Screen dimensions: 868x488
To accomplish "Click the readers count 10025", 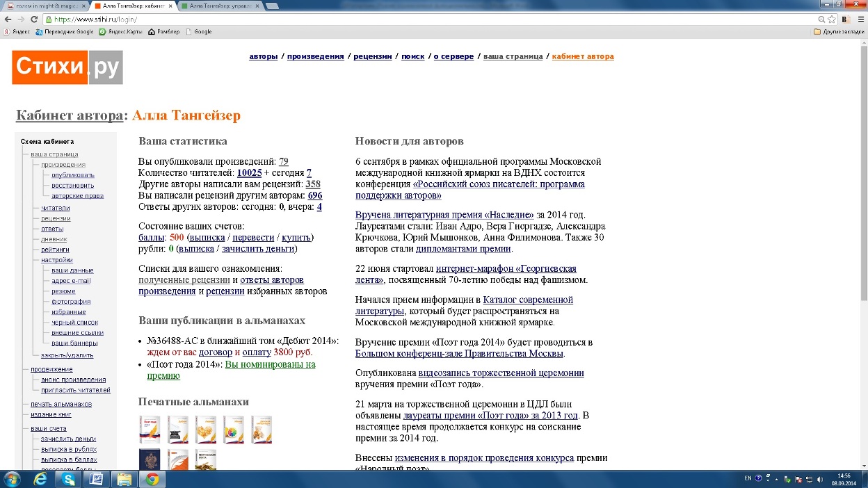I will [249, 173].
